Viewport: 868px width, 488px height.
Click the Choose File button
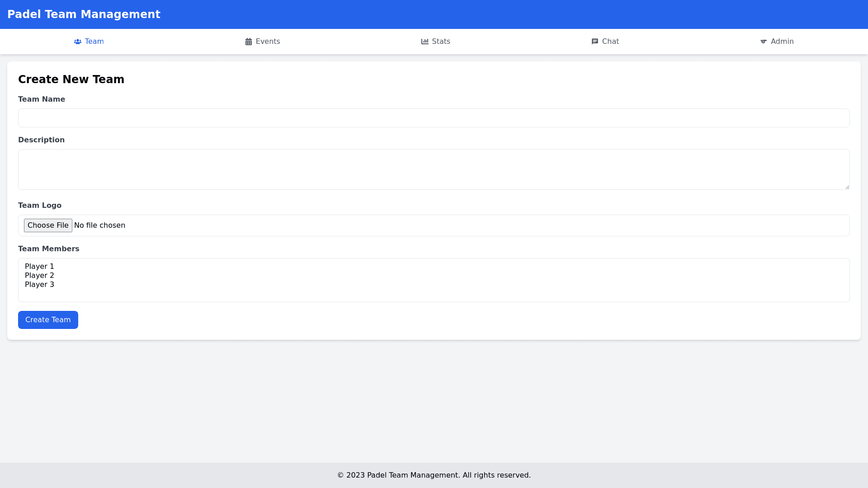click(x=48, y=225)
